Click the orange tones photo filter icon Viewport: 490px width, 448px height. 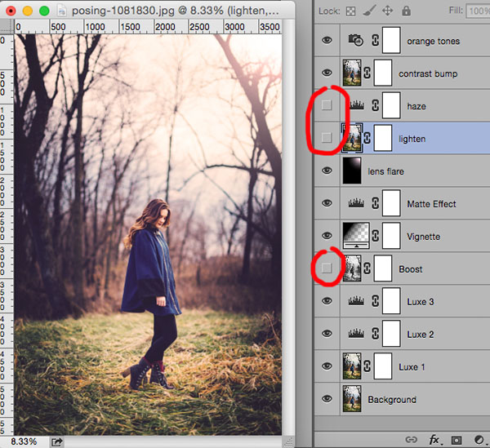(356, 40)
